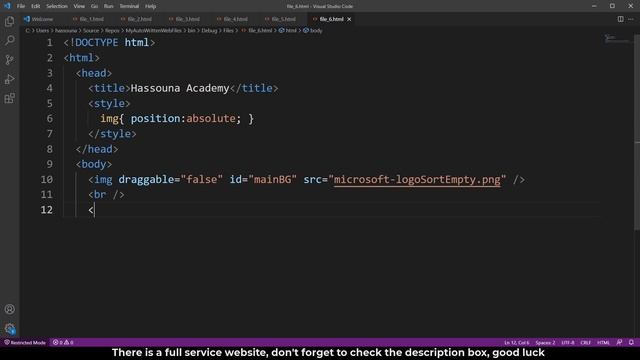Click the 'draggable' attribute on line 10

coord(146,180)
